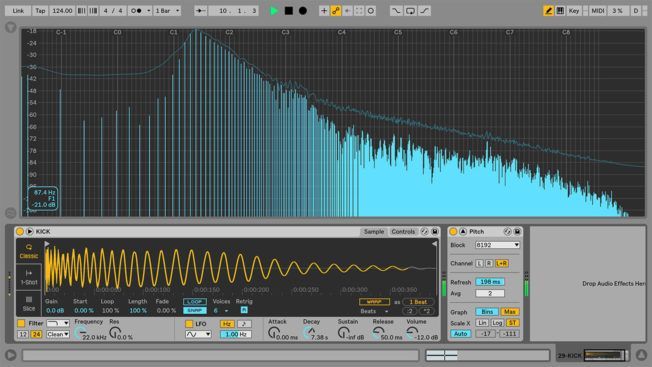Open the filter type shape dropdown
The width and height of the screenshot is (652, 367).
pos(58,323)
